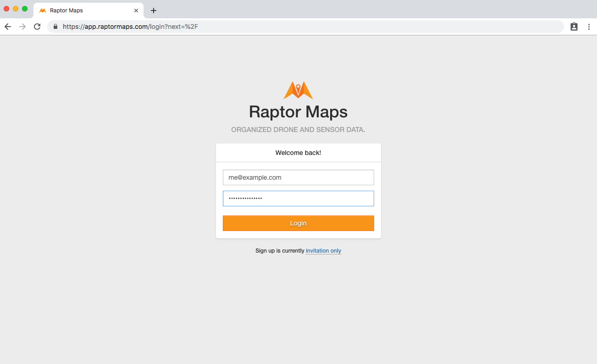This screenshot has width=597, height=364.
Task: Reload the page with the refresh icon
Action: click(37, 27)
